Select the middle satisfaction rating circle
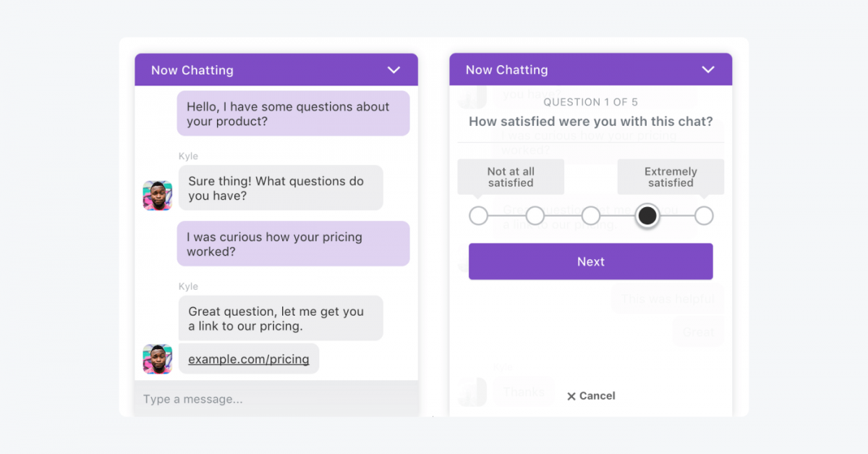 (x=591, y=216)
